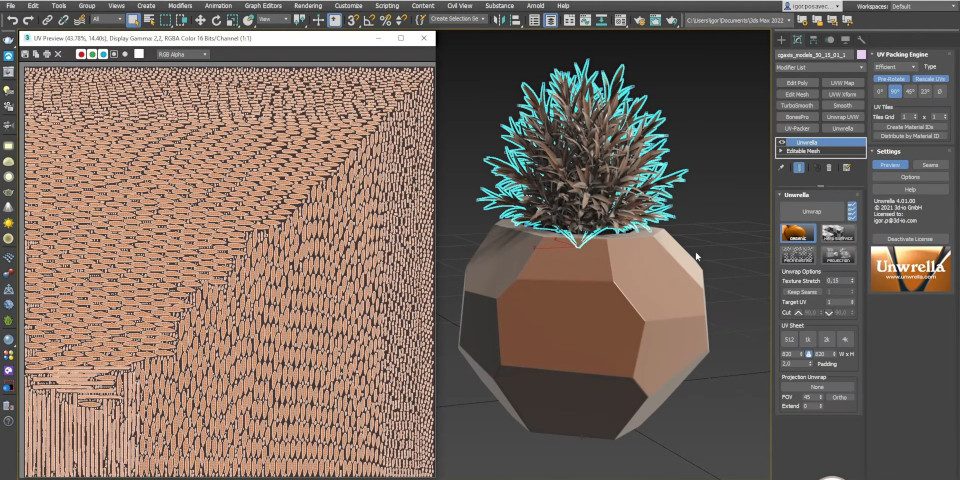Open the Render Setup teapot icon
This screenshot has height=480, width=960.
pyautogui.click(x=639, y=20)
